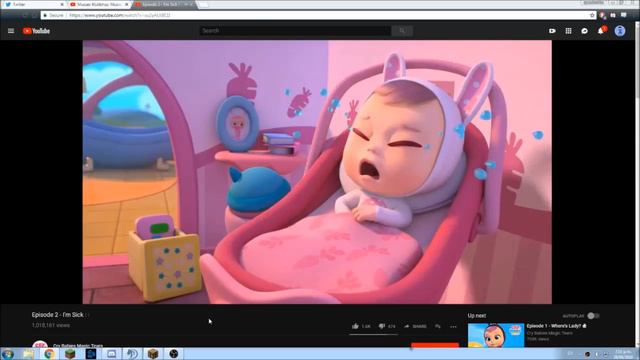Click the magnifier search button
This screenshot has height=360, width=640.
[x=402, y=31]
